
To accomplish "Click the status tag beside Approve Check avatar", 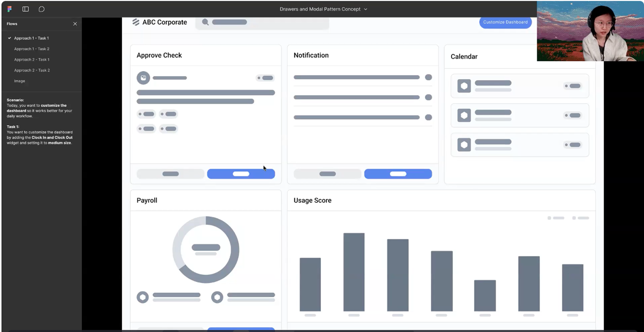I will tap(265, 78).
